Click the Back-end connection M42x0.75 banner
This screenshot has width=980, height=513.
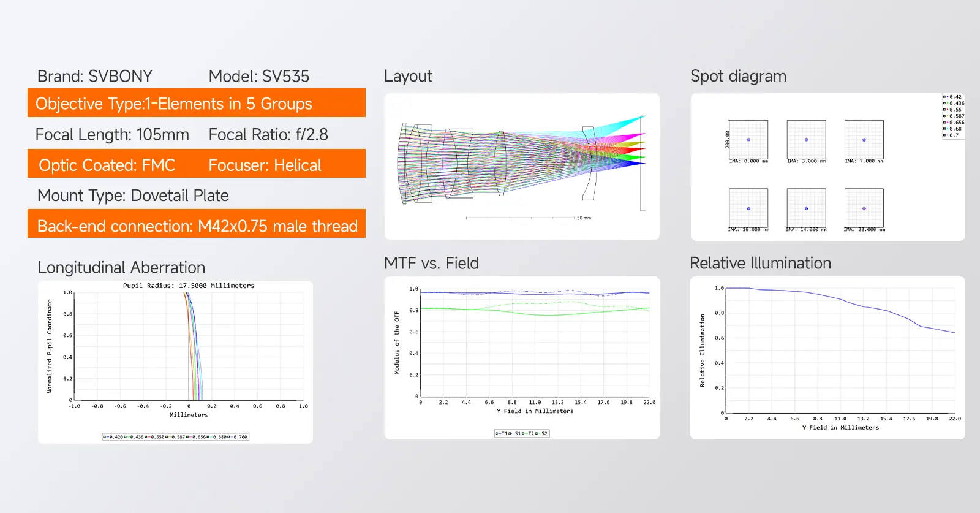pos(196,226)
